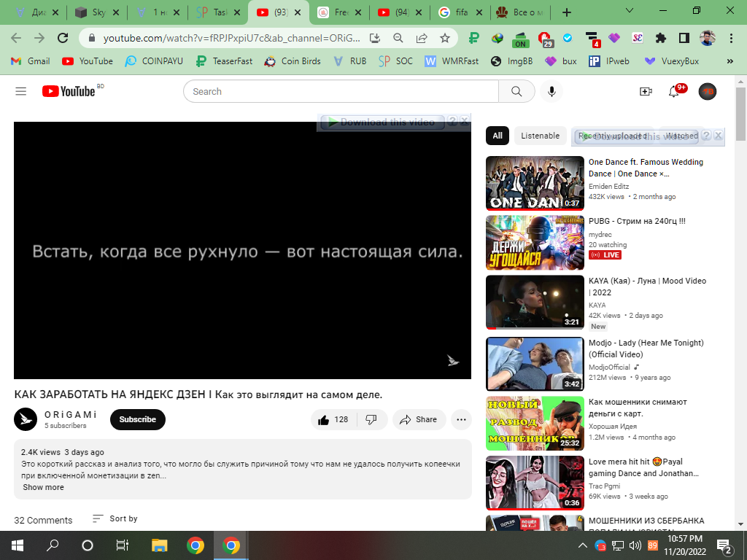Bookmark this page with star icon

coord(445,38)
